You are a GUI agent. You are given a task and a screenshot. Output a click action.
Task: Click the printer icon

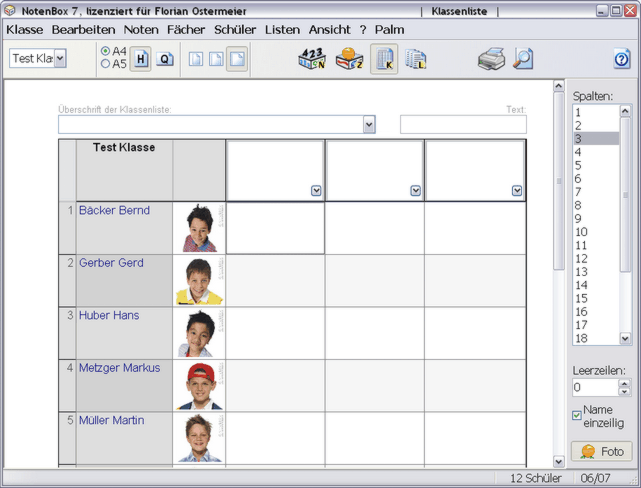point(492,59)
